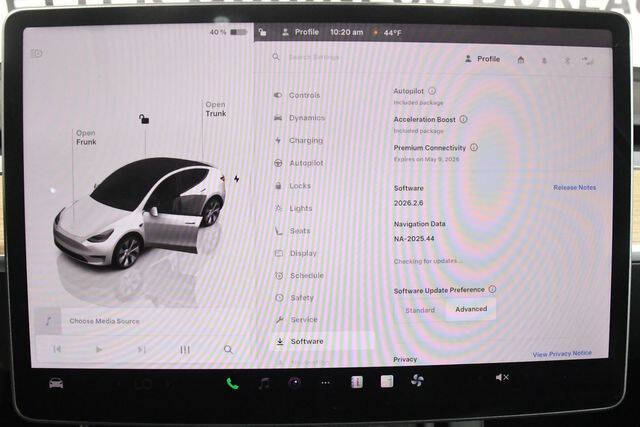Screen dimensions: 640x427
Task: Open the Release Notes link
Action: 574,187
